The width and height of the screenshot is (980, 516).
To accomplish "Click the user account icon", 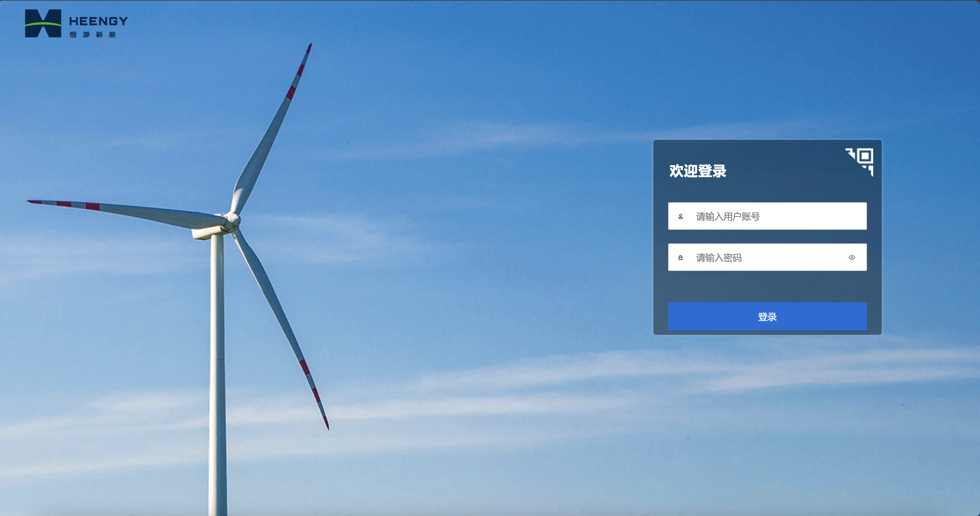I will [x=680, y=217].
